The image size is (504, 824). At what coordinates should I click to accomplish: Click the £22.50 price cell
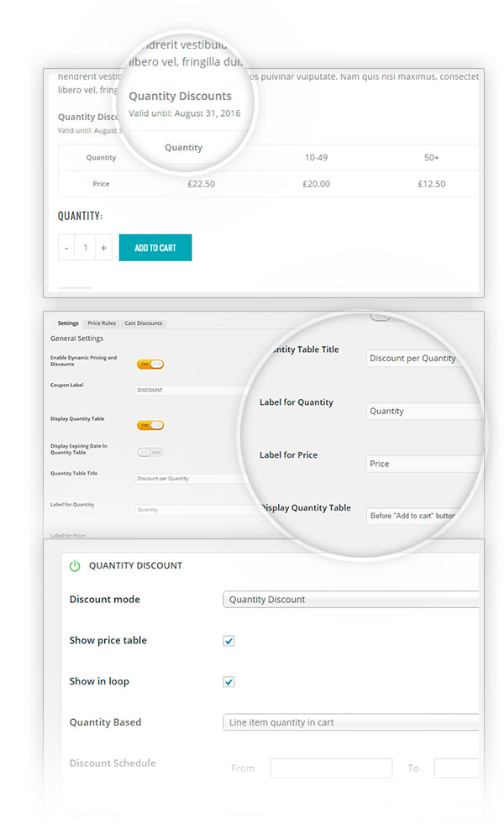(202, 184)
